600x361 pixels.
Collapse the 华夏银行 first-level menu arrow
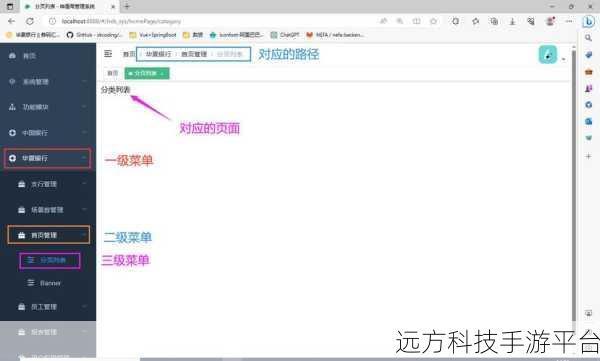tap(84, 158)
